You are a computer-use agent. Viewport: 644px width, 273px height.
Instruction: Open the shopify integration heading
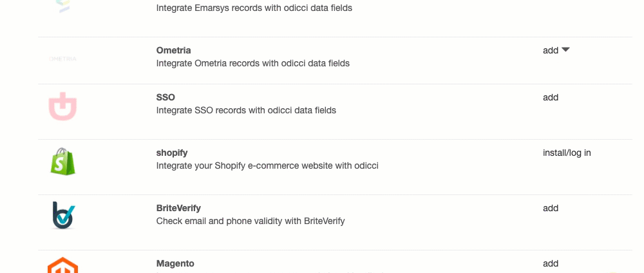172,153
